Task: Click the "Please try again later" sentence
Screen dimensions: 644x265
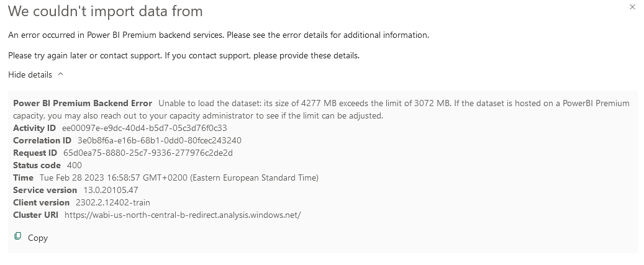Action: tap(184, 55)
